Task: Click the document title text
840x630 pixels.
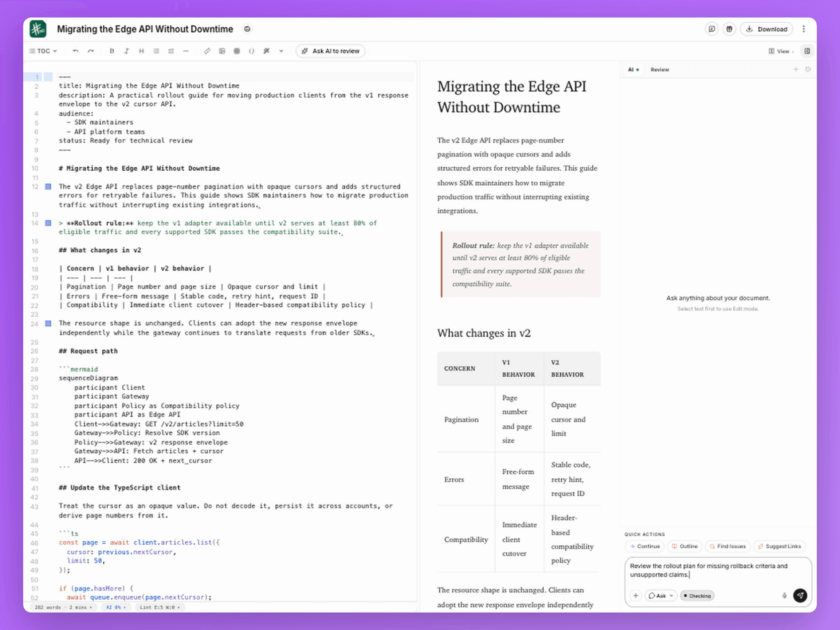Action: 145,29
